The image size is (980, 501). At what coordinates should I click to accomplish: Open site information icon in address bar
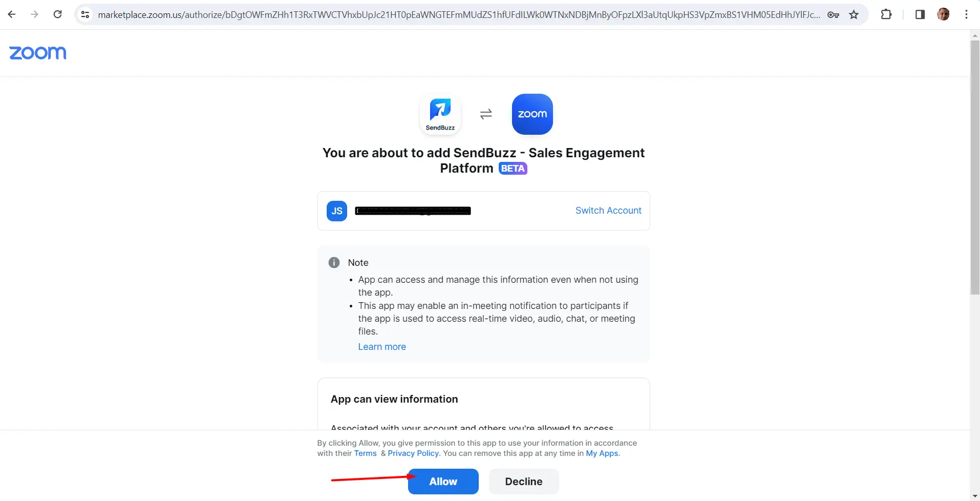coord(86,15)
